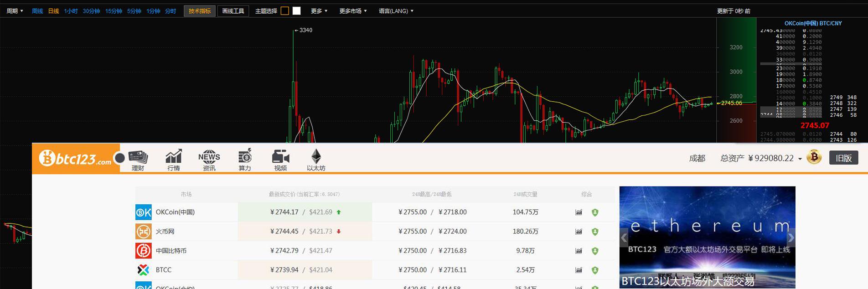Click the red 2745.07 last price

815,125
